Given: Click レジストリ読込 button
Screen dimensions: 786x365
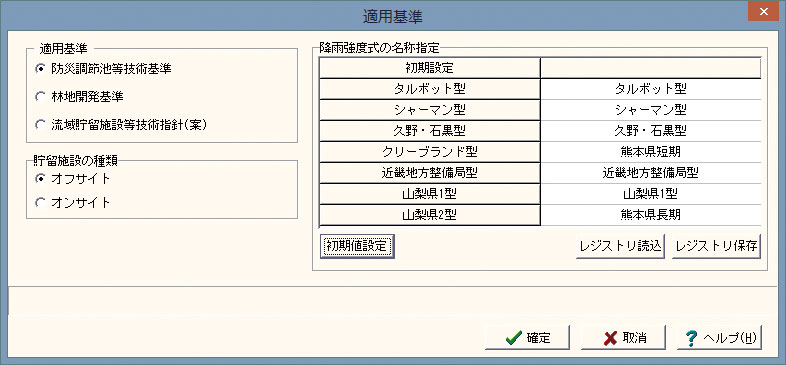Looking at the screenshot, I should coord(620,246).
